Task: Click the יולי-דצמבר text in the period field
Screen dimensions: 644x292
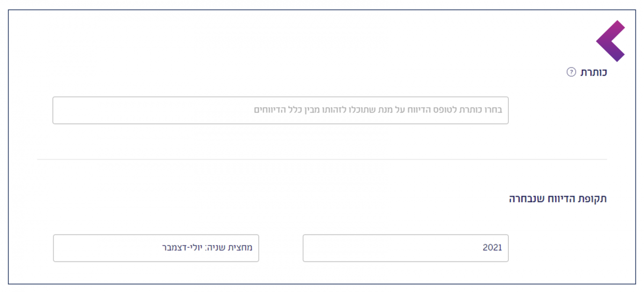Action: pyautogui.click(x=185, y=248)
